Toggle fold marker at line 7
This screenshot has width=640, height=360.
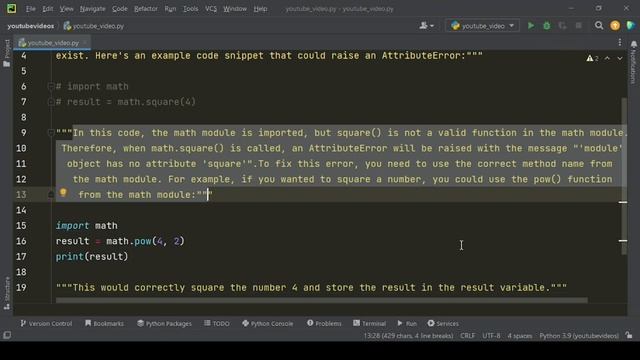coord(51,102)
